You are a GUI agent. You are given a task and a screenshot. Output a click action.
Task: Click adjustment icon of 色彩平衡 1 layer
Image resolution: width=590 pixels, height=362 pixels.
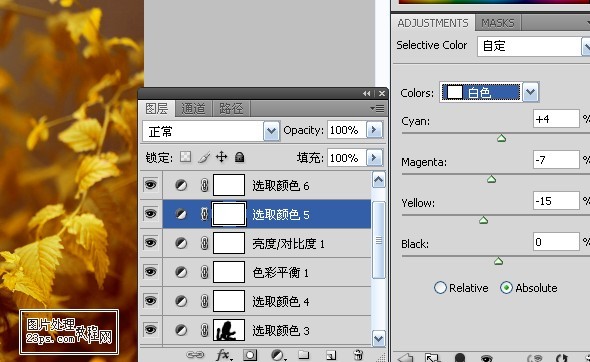(x=181, y=272)
